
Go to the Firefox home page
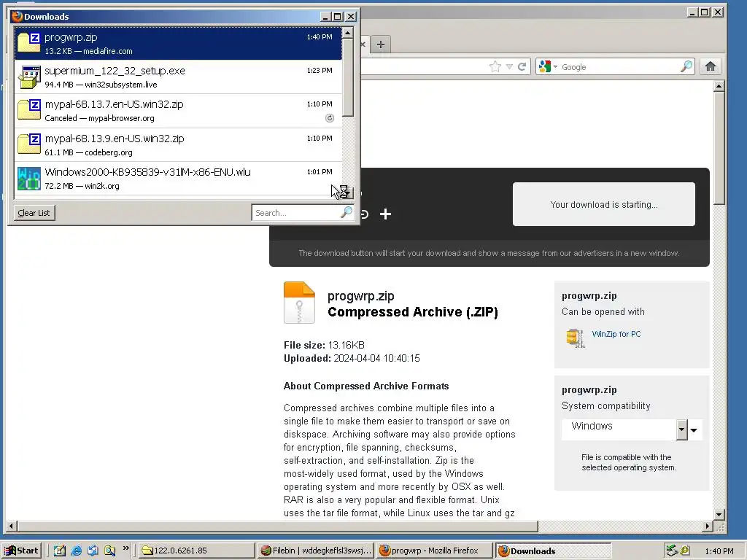point(711,66)
